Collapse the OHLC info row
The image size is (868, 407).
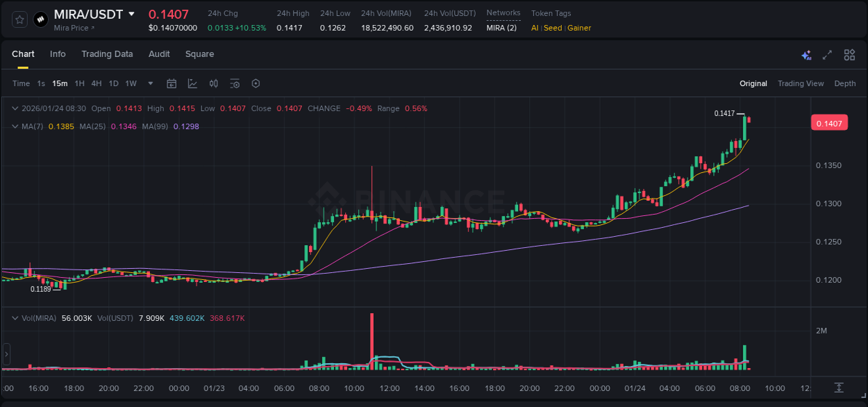tap(15, 108)
